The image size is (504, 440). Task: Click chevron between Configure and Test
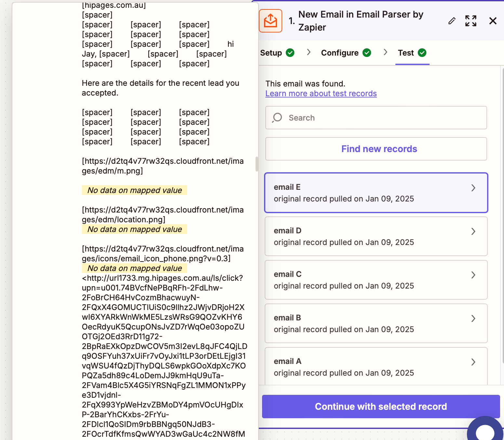[385, 52]
